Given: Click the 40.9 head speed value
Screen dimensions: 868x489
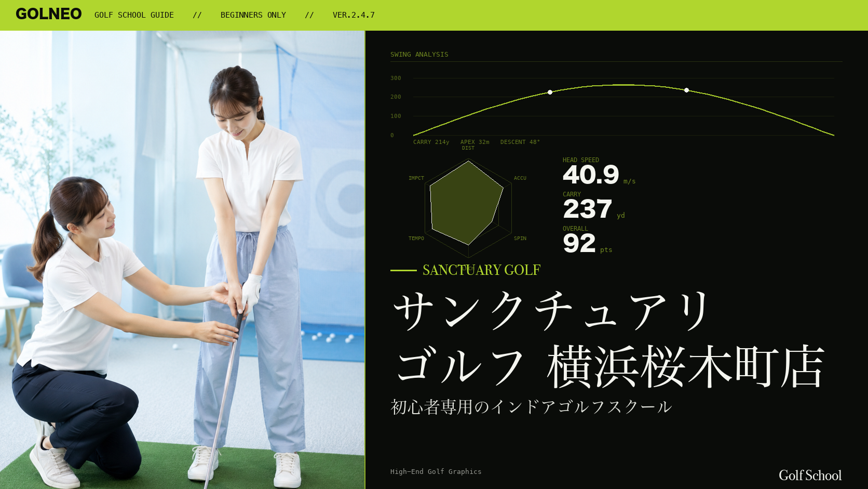Looking at the screenshot, I should [x=591, y=175].
